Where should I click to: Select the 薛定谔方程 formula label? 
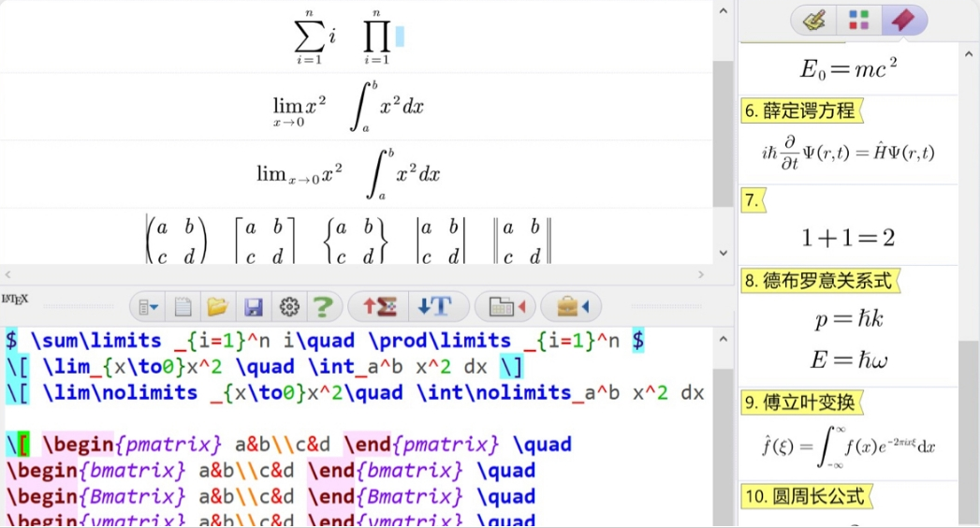coord(800,110)
